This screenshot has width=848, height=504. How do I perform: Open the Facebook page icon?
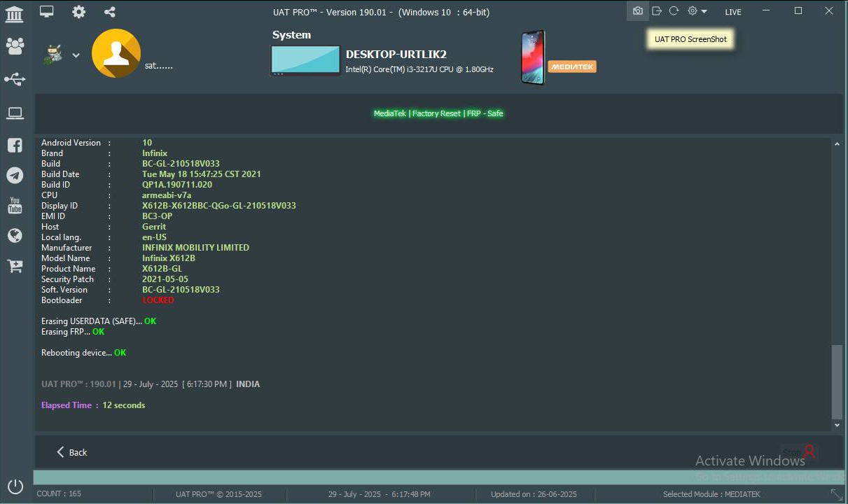[15, 145]
